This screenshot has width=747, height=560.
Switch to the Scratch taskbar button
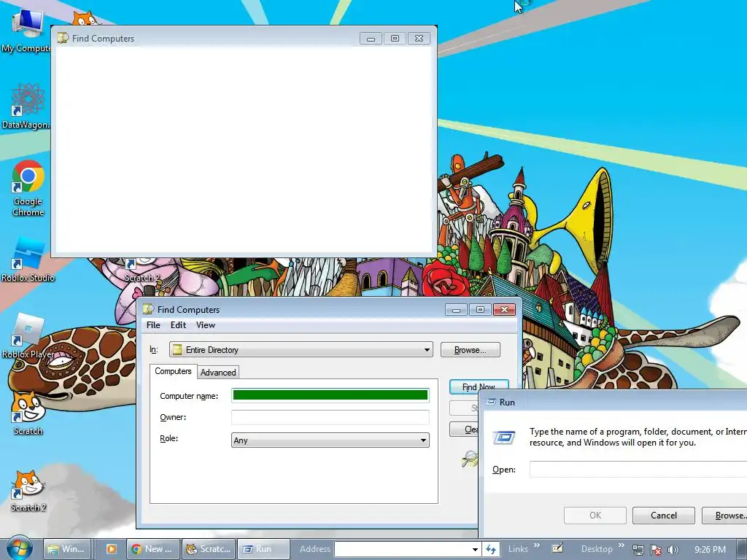[209, 548]
